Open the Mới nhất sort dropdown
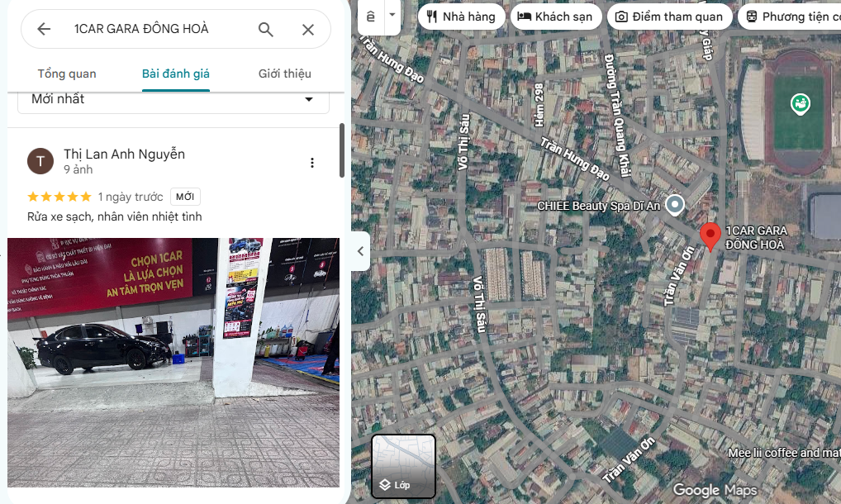 (x=173, y=100)
